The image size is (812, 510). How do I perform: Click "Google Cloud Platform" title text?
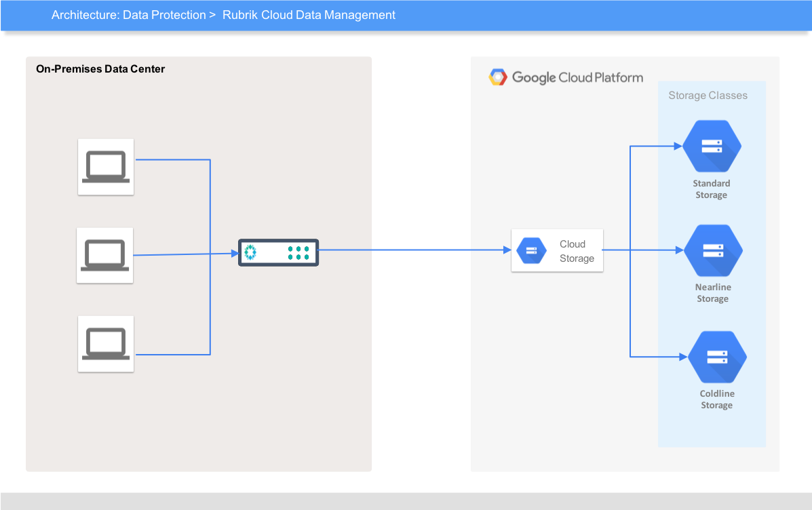pos(577,78)
